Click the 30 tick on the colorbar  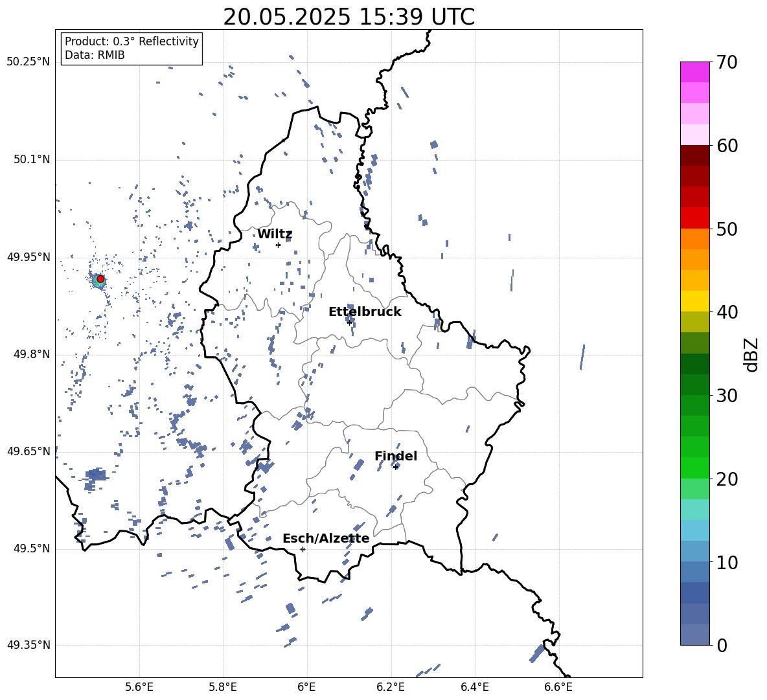pos(726,396)
